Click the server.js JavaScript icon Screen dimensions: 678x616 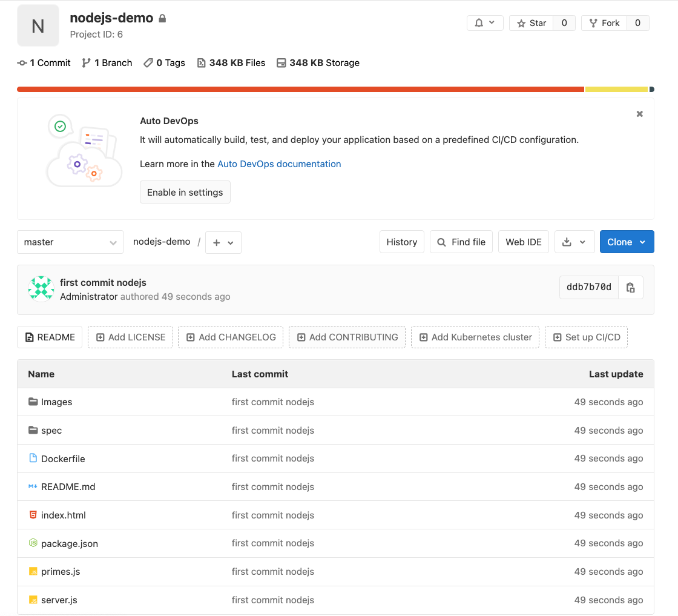[33, 600]
